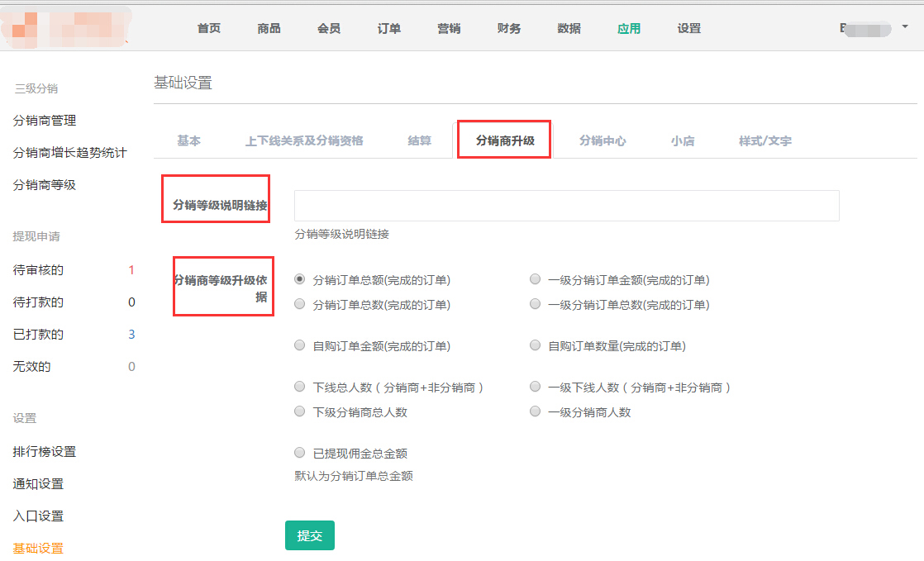The height and width of the screenshot is (561, 924).
Task: Select 已提现佣金总金额 radio option
Action: [x=300, y=453]
